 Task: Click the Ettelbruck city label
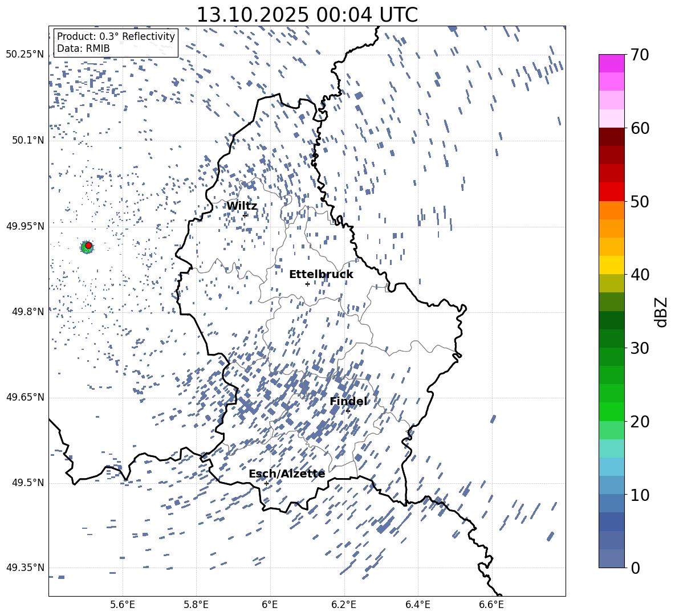321,275
